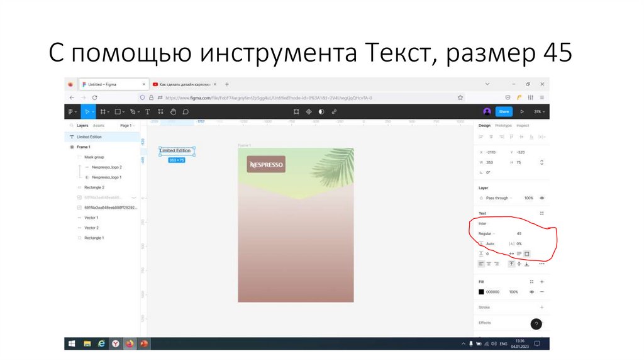Expand the 31% zoom level menu
Image resolution: width=644 pixels, height=361 pixels.
pyautogui.click(x=539, y=111)
